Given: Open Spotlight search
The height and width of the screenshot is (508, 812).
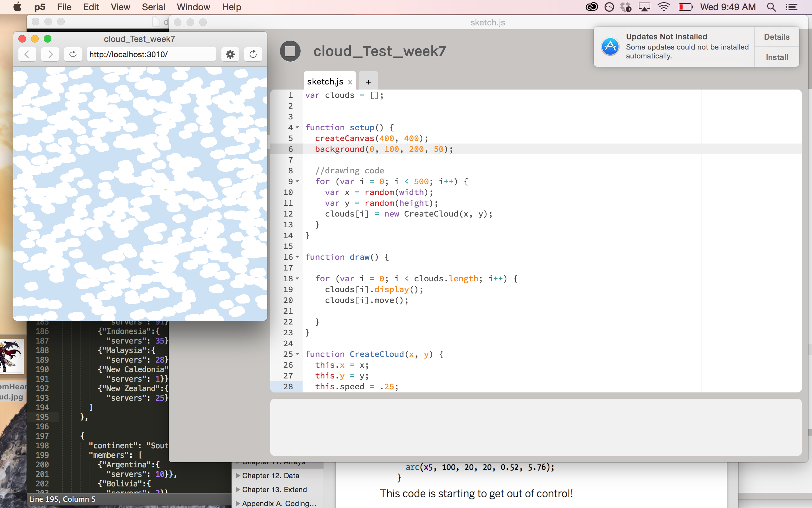Looking at the screenshot, I should click(x=771, y=7).
